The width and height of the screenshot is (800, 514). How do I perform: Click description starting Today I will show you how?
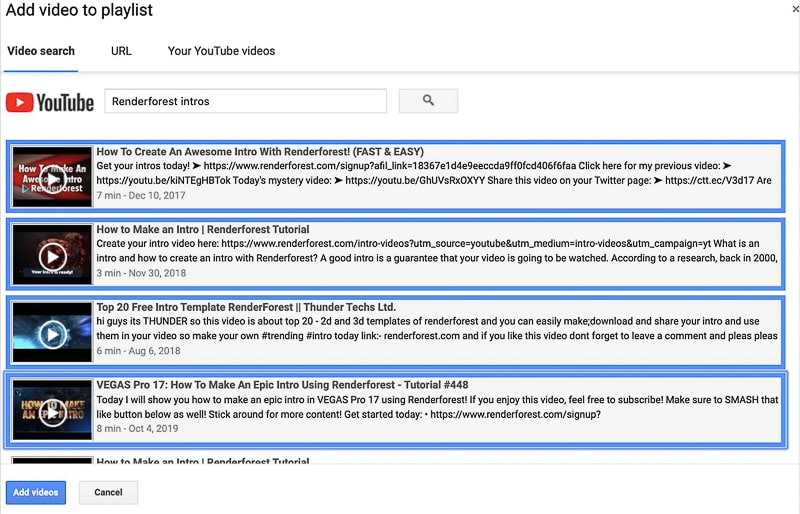pyautogui.click(x=436, y=407)
